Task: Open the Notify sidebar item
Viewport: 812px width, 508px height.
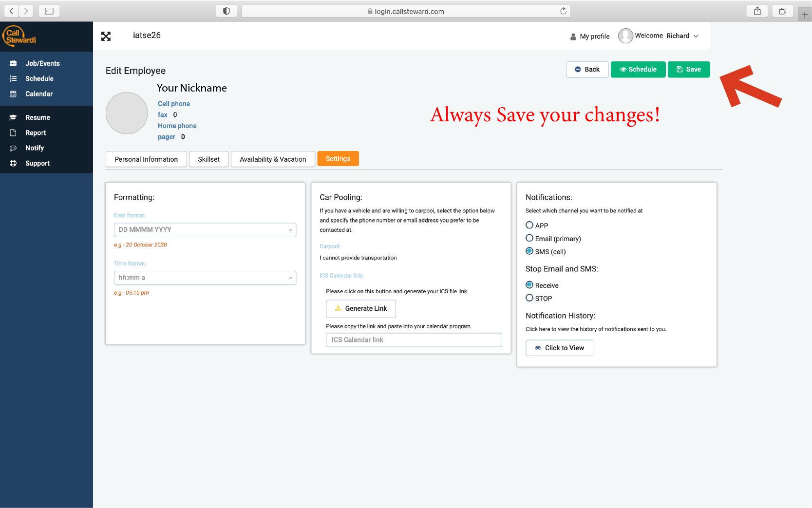Action: 35,148
